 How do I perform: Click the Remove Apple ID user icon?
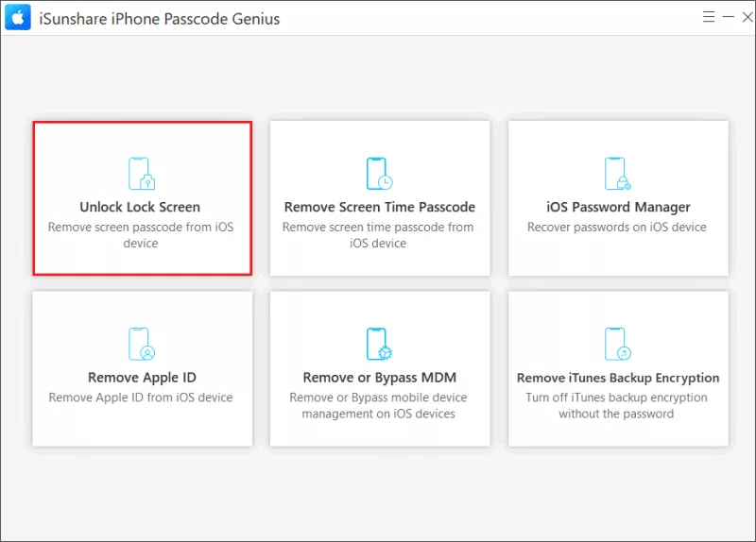(x=142, y=344)
